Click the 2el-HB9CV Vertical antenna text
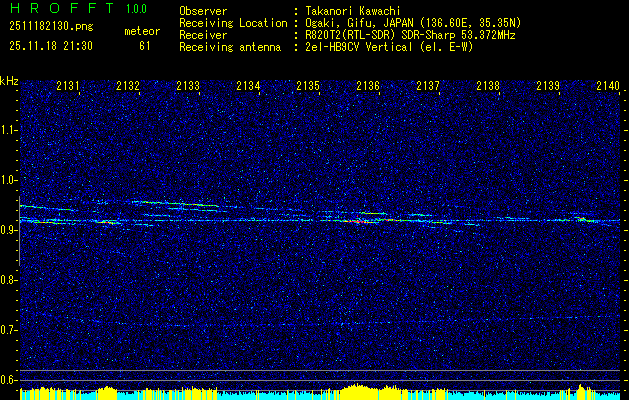The height and width of the screenshot is (400, 629). [x=389, y=47]
